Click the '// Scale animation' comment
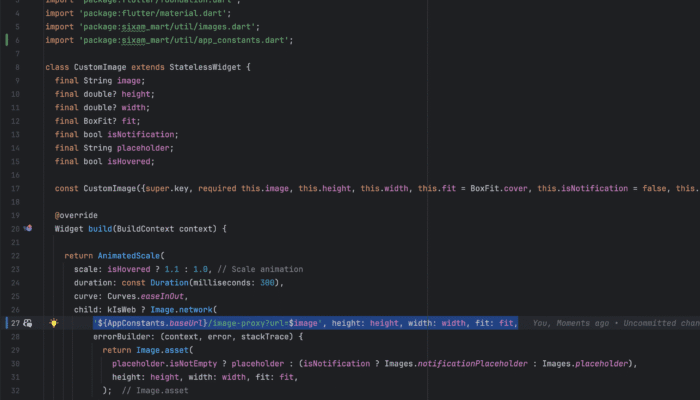 point(260,269)
